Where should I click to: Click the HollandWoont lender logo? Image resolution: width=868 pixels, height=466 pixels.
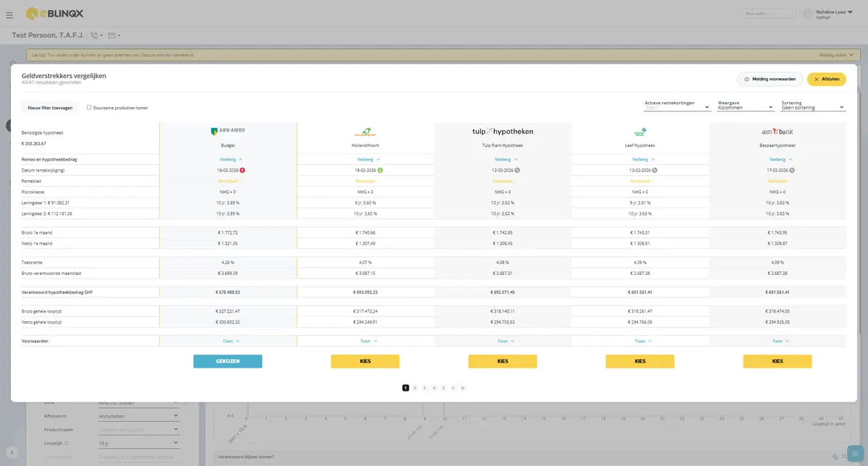click(x=365, y=132)
